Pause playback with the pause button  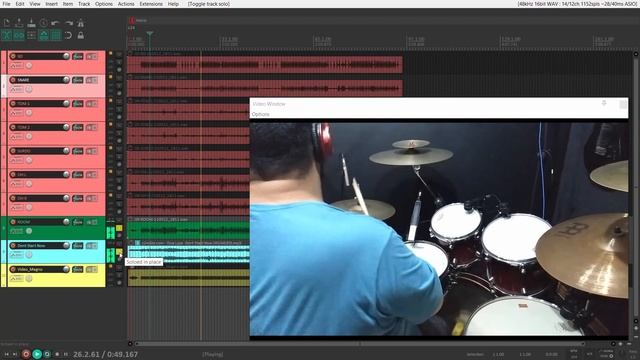tap(66, 354)
